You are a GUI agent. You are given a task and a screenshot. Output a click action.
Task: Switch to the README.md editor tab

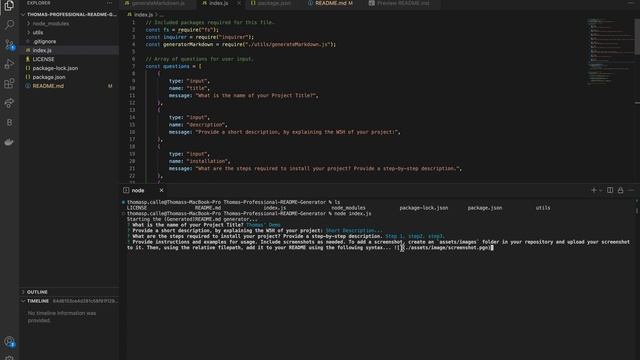point(331,3)
